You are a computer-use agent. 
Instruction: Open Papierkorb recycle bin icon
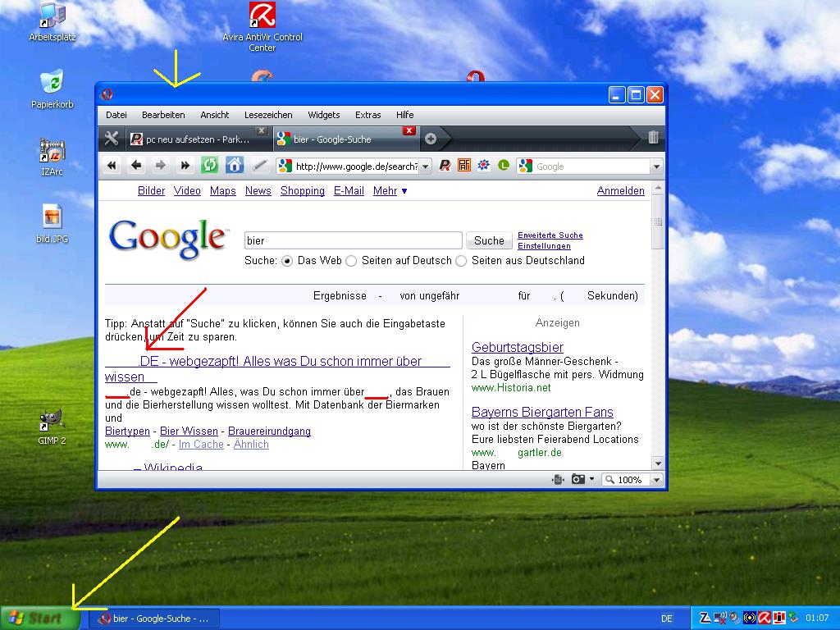52,89
